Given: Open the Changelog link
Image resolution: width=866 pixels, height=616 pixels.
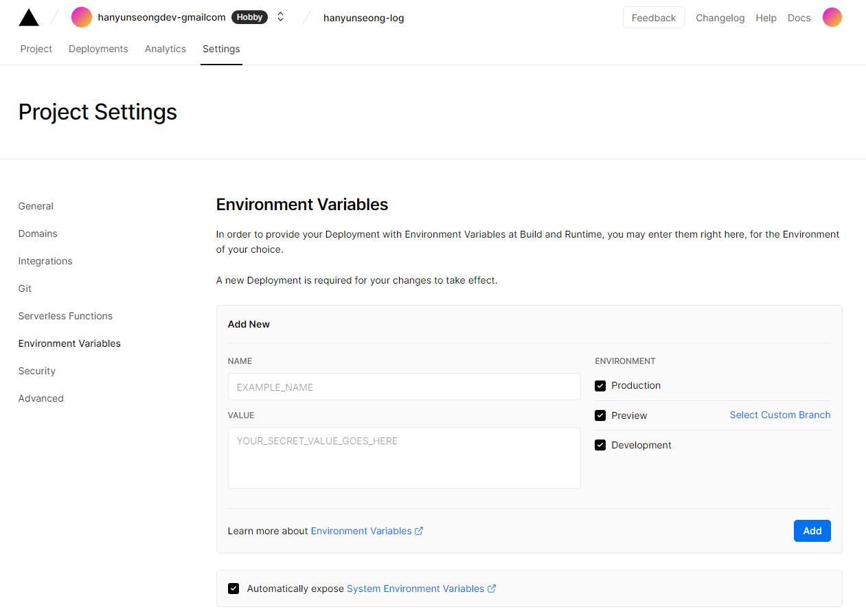Looking at the screenshot, I should click(x=720, y=18).
